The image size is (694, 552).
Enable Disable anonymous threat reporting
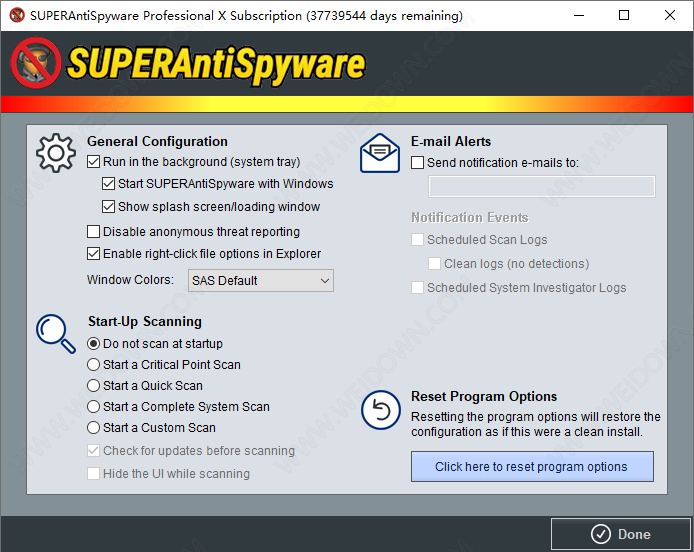coord(93,232)
